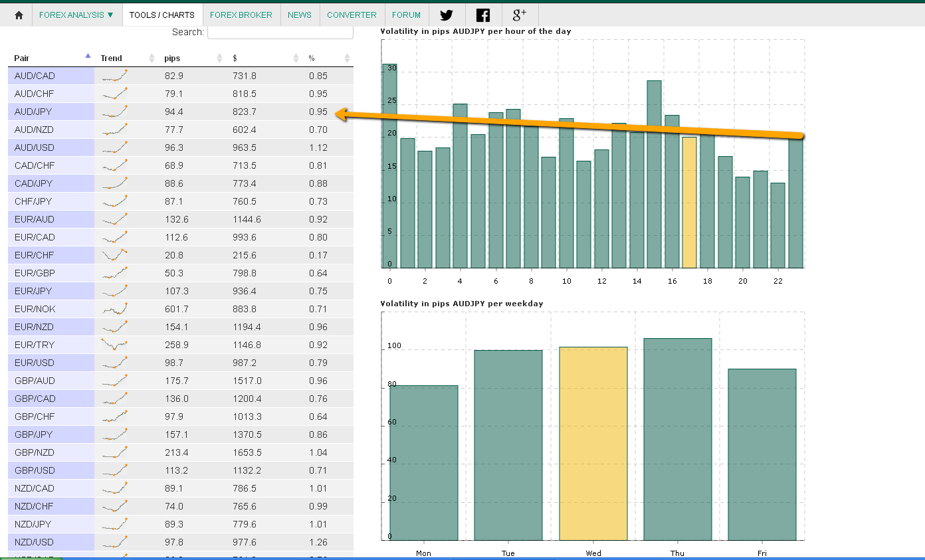The image size is (925, 560).
Task: Click the home icon in navigation bar
Action: (x=19, y=15)
